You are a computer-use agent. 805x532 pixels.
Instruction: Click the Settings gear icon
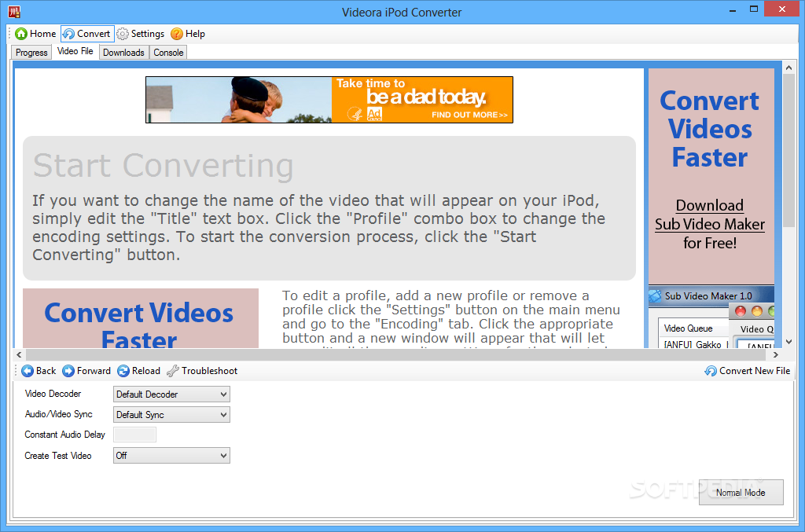pyautogui.click(x=122, y=34)
